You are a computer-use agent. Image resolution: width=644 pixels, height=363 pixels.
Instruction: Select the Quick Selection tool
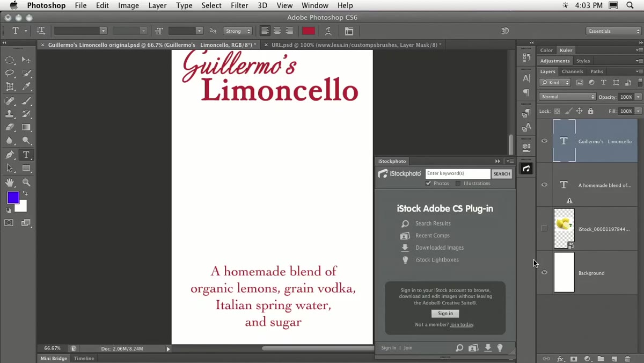coord(26,73)
